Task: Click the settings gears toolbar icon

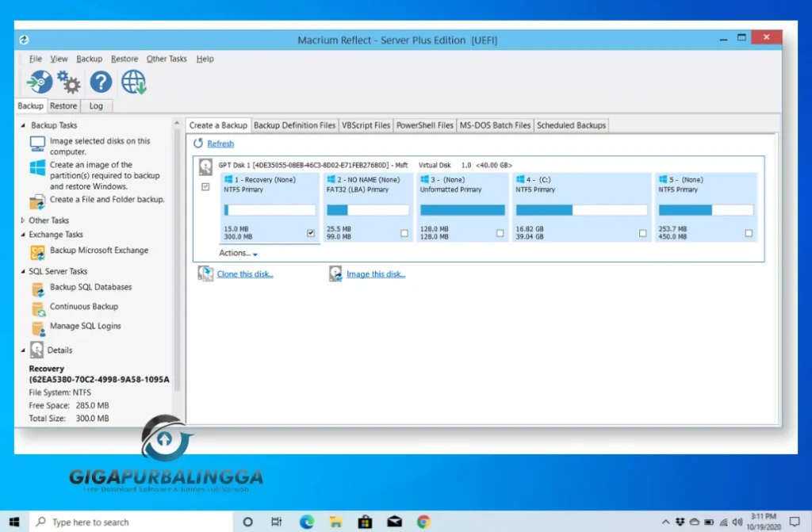Action: coord(68,82)
